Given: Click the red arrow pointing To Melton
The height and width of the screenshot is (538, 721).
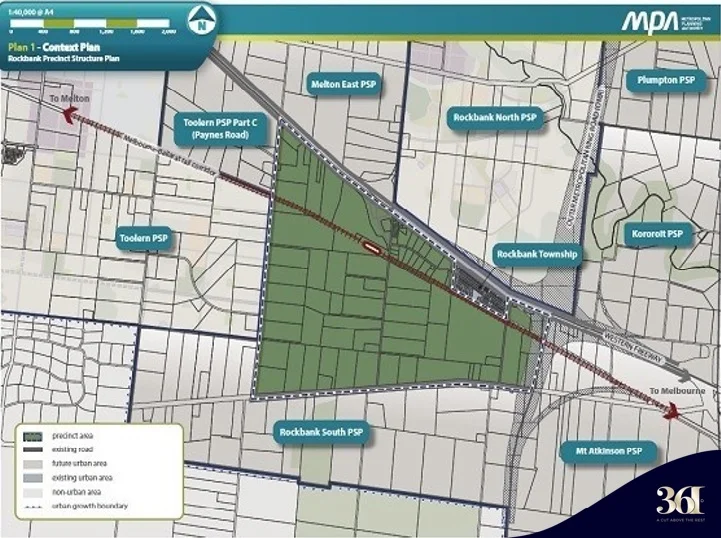Looking at the screenshot, I should pos(68,115).
